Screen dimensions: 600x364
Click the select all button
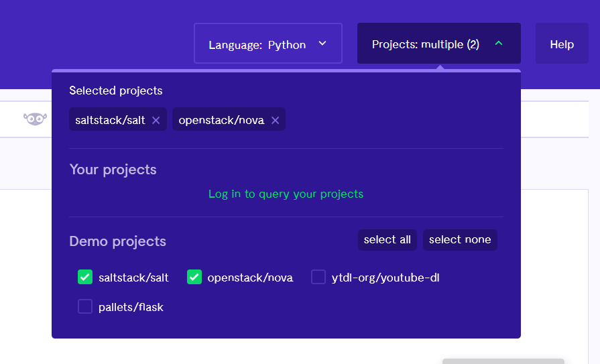click(x=387, y=240)
